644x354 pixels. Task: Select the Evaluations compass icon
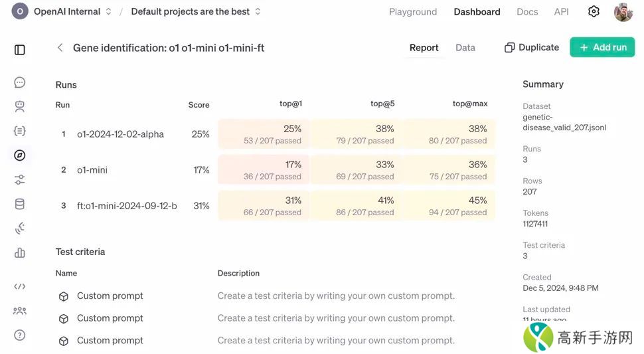pyautogui.click(x=20, y=155)
